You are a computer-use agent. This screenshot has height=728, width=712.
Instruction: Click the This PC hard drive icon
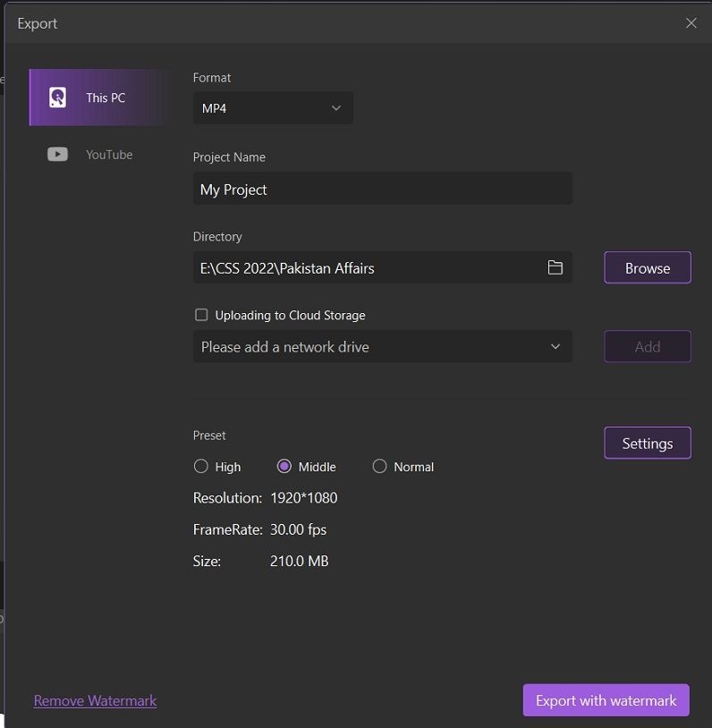57,97
